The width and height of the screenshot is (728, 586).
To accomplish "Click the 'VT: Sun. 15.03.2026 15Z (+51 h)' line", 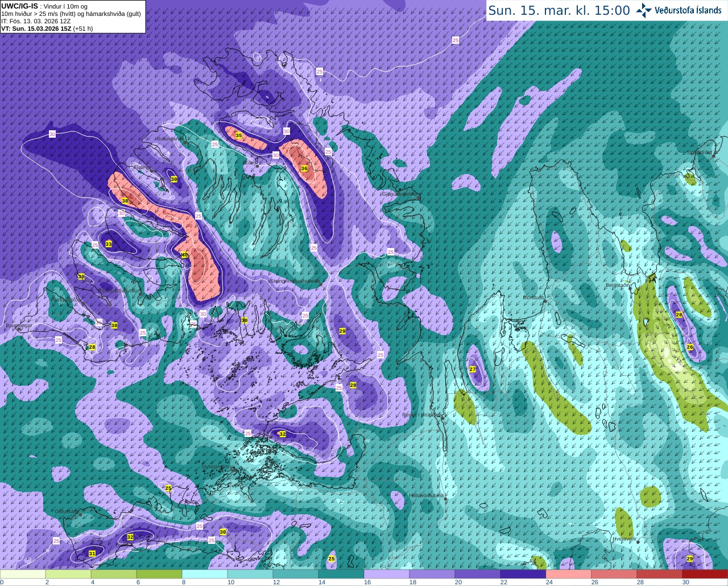I will tap(47, 28).
